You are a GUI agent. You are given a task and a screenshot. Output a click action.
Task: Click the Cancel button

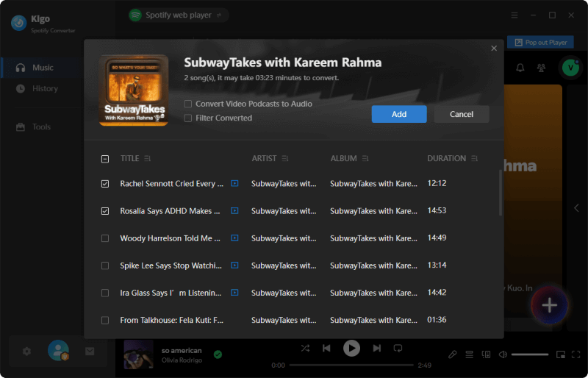click(462, 114)
